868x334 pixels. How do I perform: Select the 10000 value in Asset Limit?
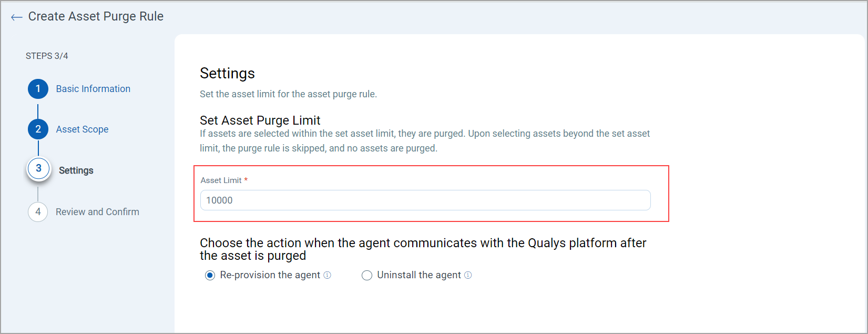pyautogui.click(x=219, y=200)
